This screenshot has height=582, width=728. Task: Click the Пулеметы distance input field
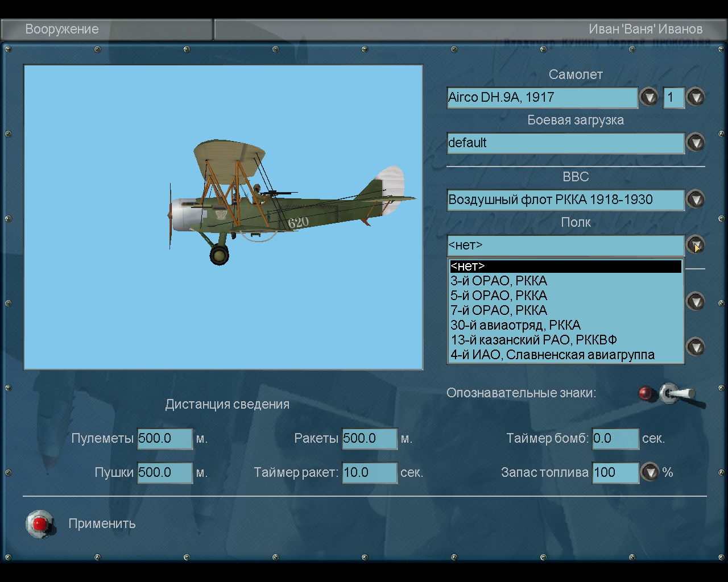(165, 438)
